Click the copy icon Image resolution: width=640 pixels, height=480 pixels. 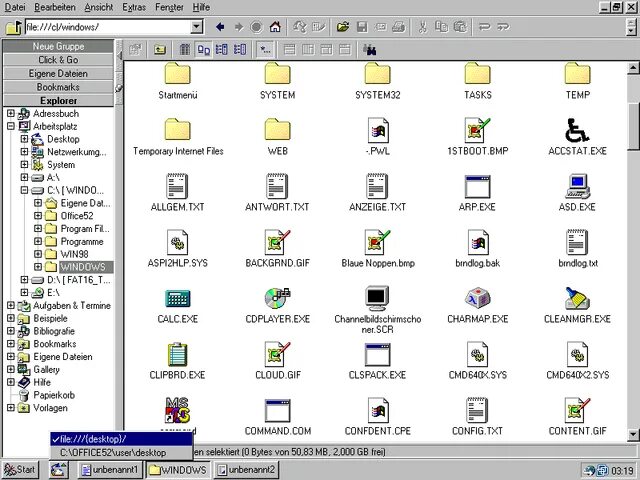[441, 27]
